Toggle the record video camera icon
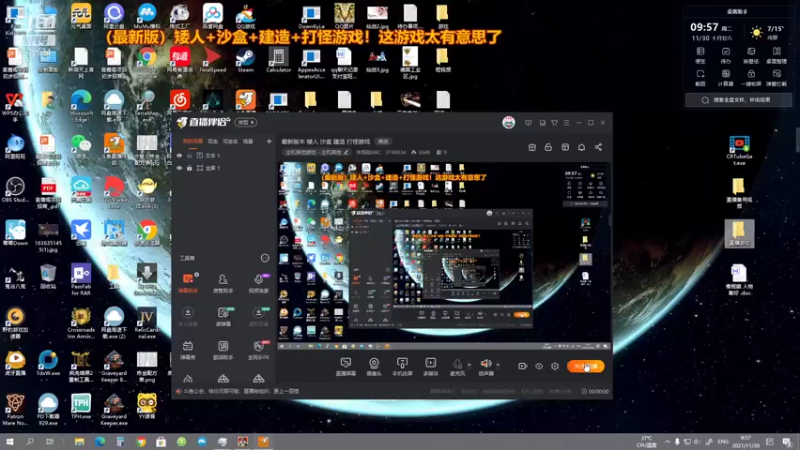 click(522, 366)
